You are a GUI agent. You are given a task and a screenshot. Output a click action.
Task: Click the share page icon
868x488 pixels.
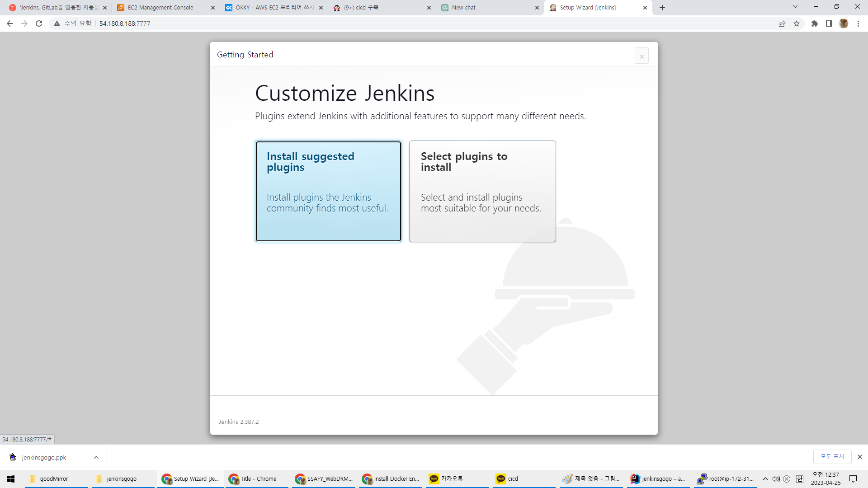[782, 23]
